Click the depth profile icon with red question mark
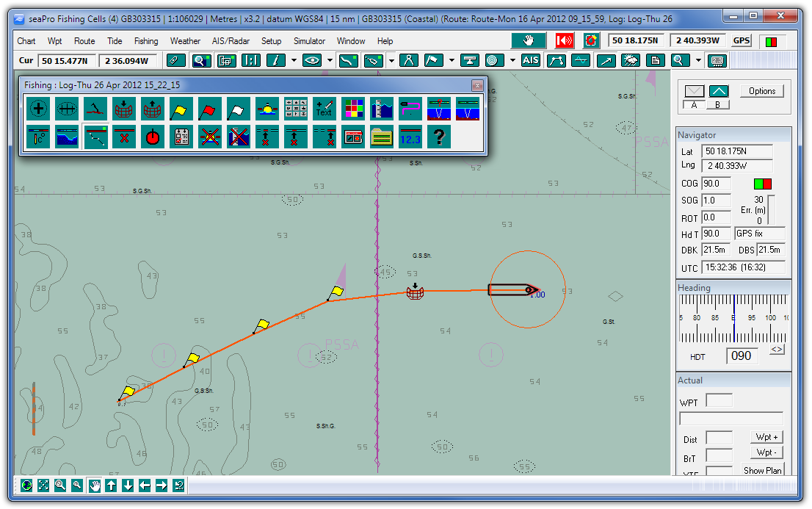812x509 pixels. 439,109
